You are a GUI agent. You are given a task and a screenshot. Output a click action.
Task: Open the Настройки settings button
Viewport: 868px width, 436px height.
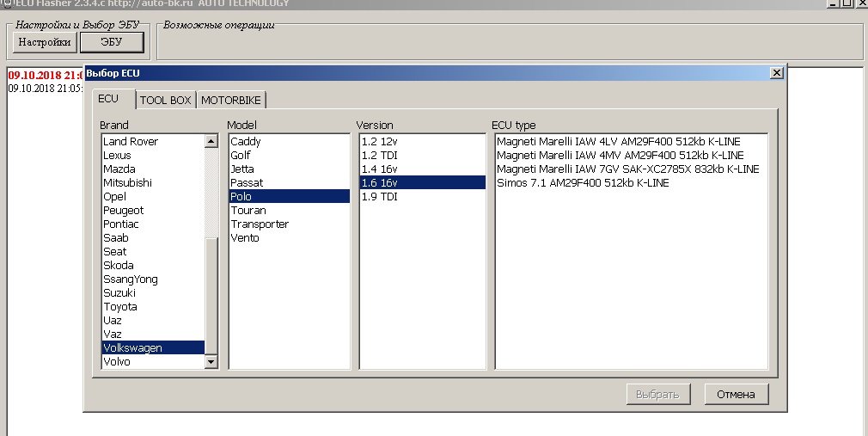(x=45, y=42)
